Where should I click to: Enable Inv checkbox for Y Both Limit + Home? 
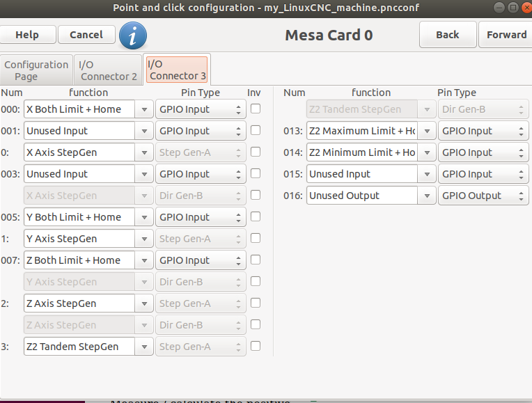coord(256,216)
